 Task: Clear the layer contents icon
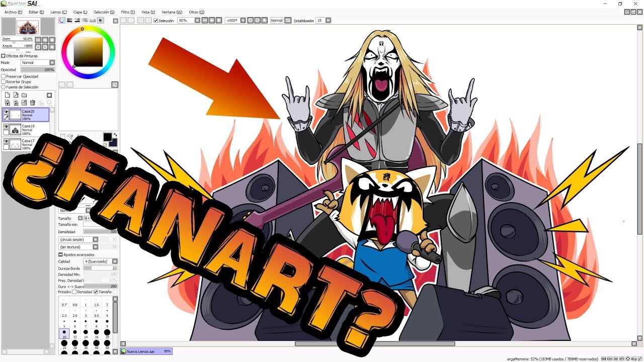click(24, 103)
